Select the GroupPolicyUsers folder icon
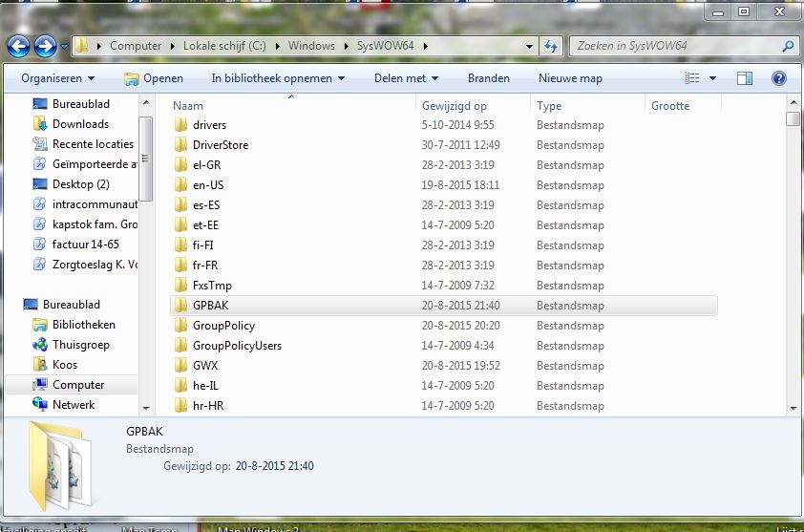This screenshot has width=804, height=532. pyautogui.click(x=180, y=345)
